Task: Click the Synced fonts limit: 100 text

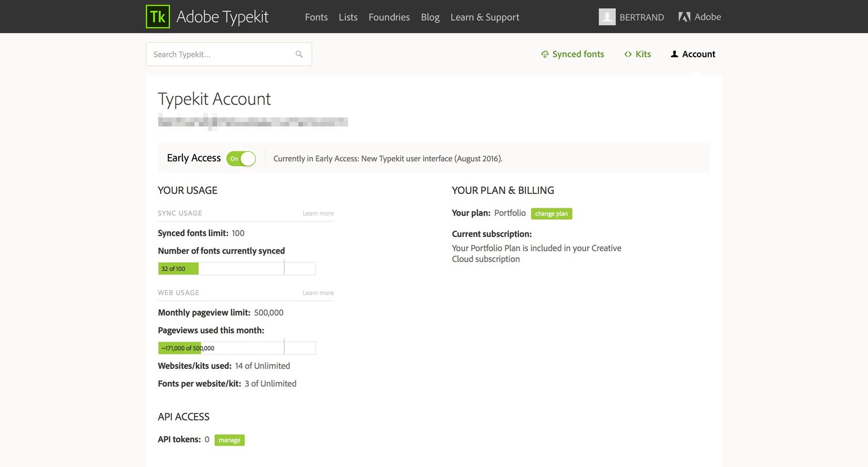Action: [201, 233]
